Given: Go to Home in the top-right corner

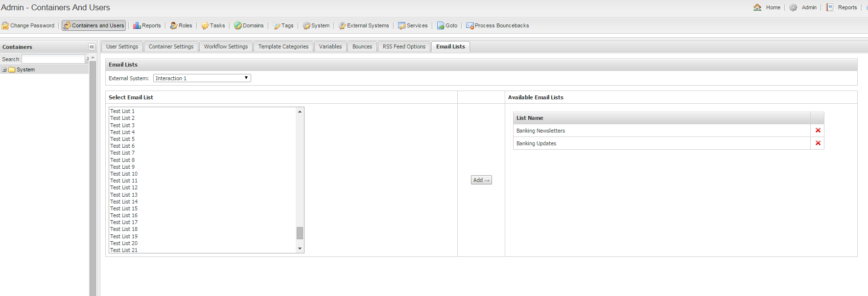Looking at the screenshot, I should [767, 7].
